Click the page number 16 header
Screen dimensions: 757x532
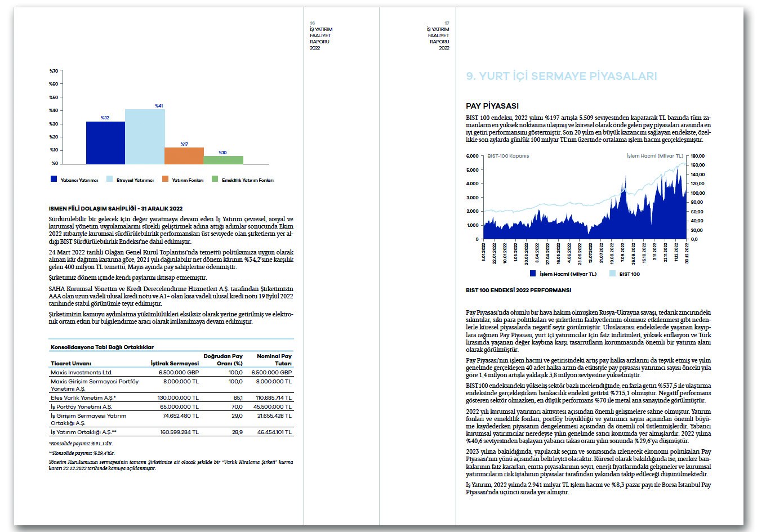pos(313,23)
